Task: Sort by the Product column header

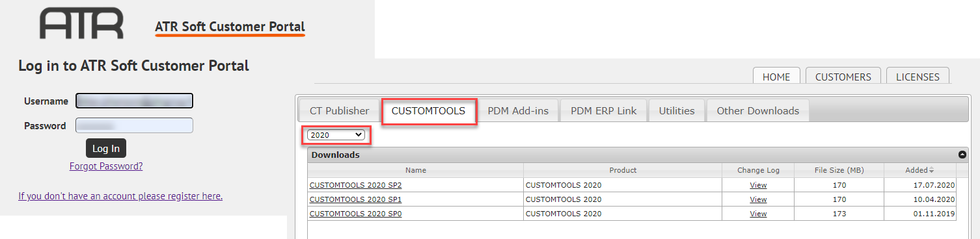Action: pyautogui.click(x=623, y=170)
